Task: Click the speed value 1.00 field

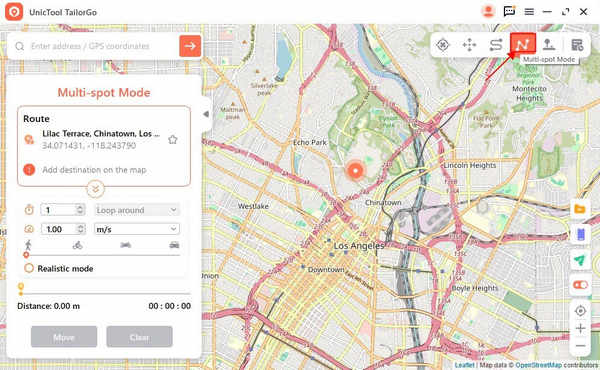Action: [x=59, y=229]
